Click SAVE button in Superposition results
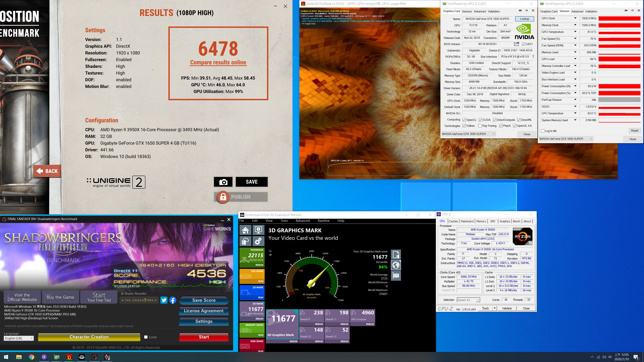The image size is (644, 362). [x=252, y=182]
